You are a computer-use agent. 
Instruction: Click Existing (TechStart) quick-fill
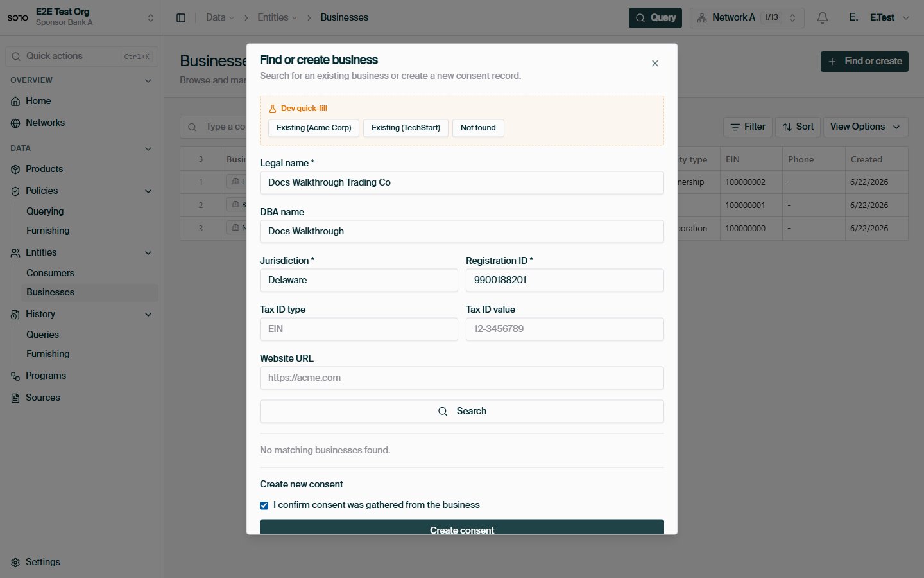[x=406, y=128]
